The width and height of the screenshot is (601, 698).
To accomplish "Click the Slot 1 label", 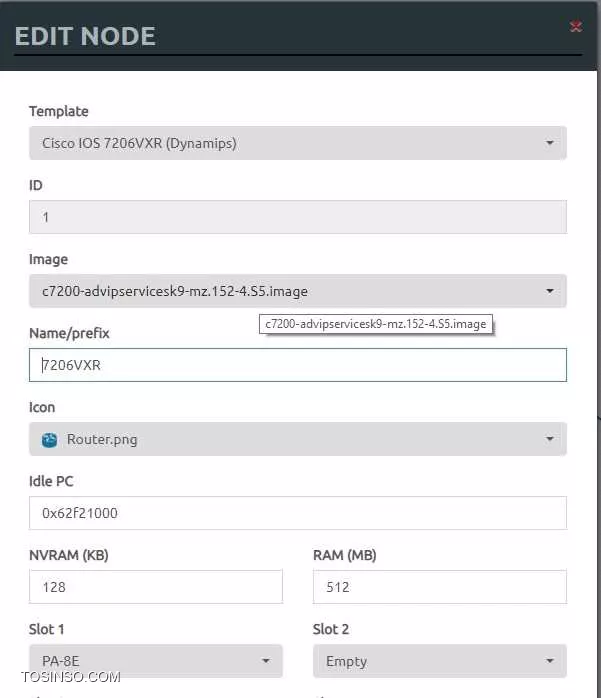I will (x=47, y=629).
